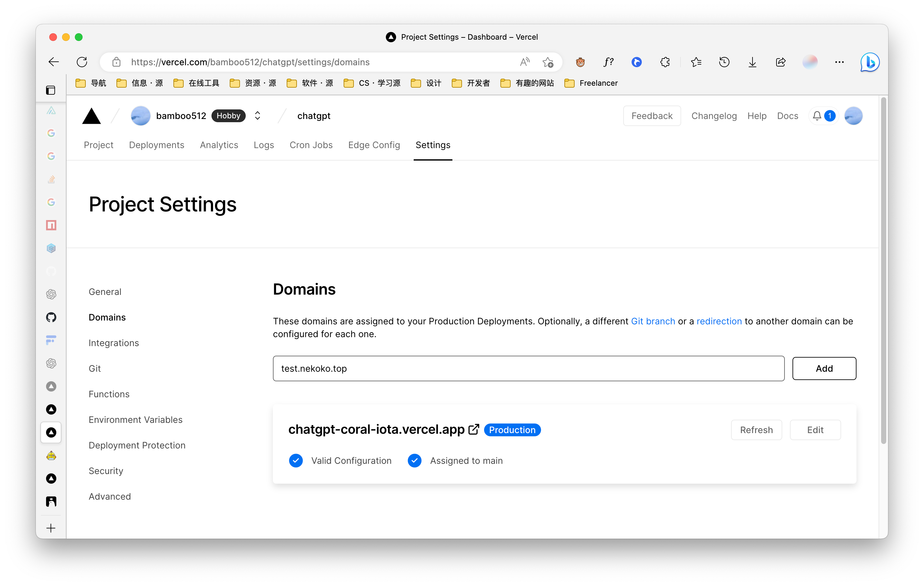924x586 pixels.
Task: Open the notifications bell icon
Action: (817, 116)
